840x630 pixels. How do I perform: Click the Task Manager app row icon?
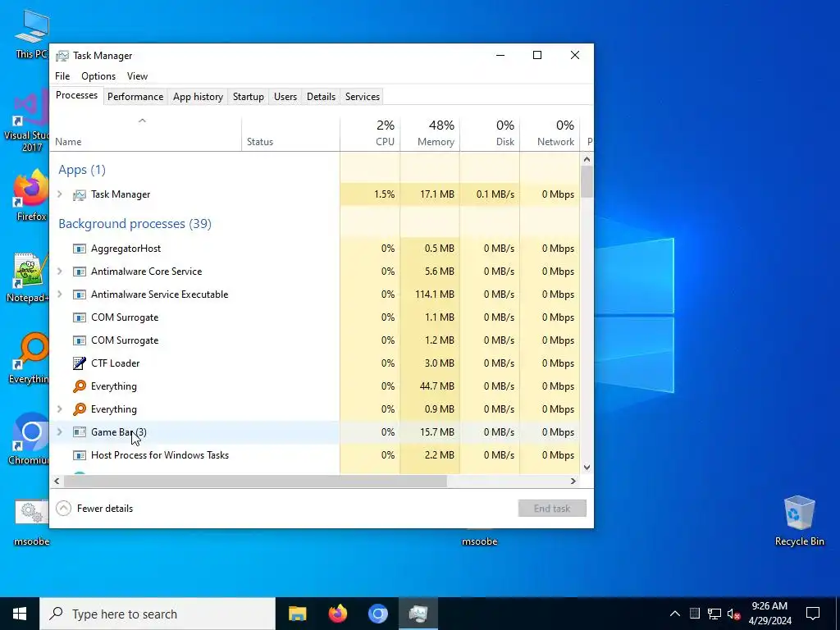pyautogui.click(x=80, y=194)
